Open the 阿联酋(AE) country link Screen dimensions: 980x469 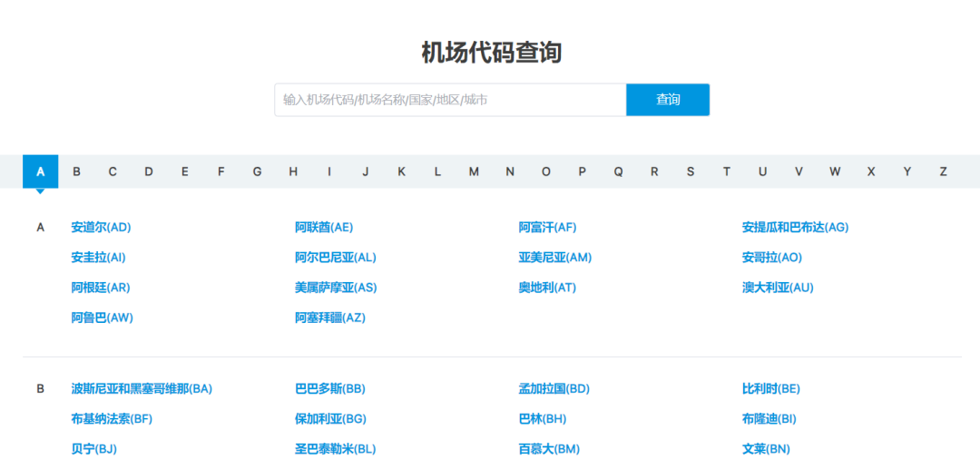(324, 228)
